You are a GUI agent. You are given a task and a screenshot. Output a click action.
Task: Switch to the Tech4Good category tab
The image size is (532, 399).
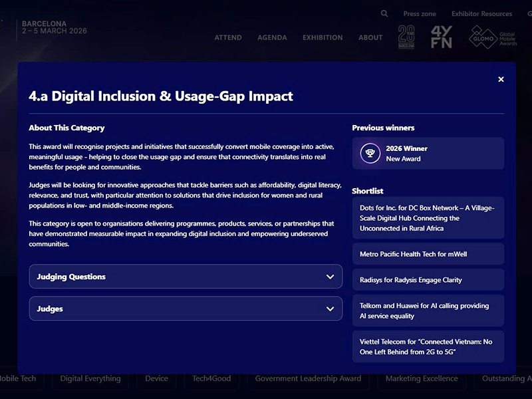[211, 378]
